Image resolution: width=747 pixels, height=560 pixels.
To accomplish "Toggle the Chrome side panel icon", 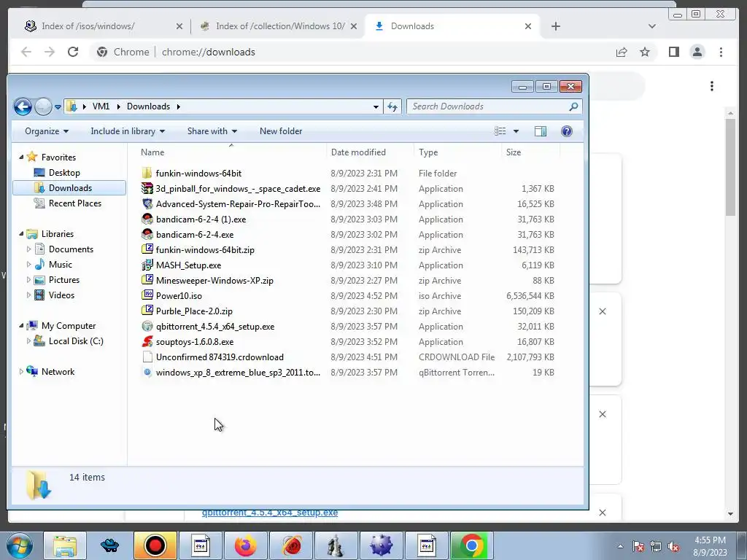I will pyautogui.click(x=673, y=52).
